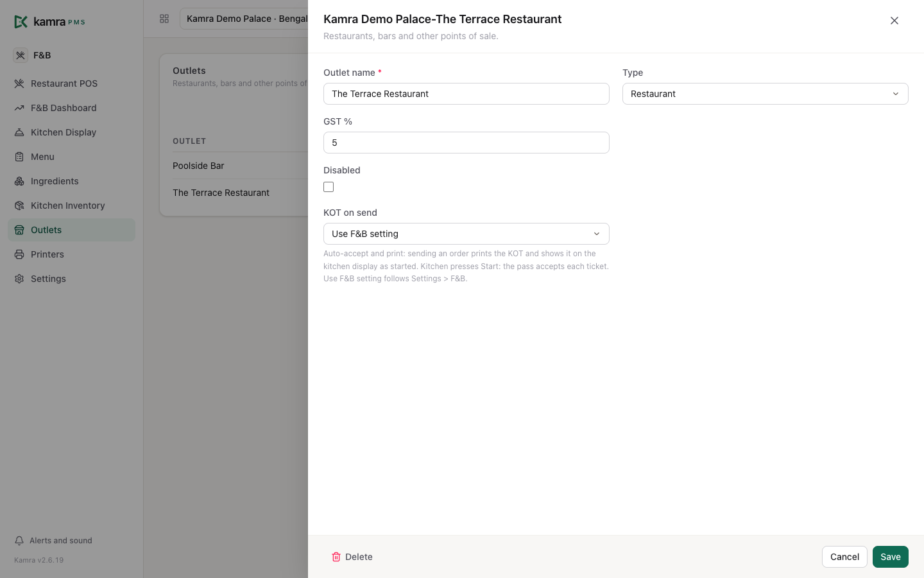Open the Type dropdown showing Restaurant

766,94
